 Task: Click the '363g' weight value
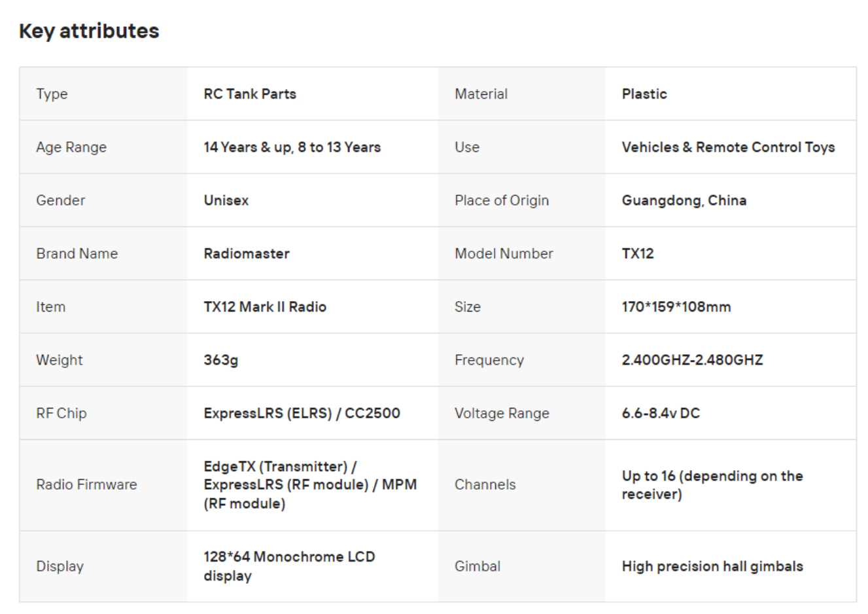pos(221,360)
